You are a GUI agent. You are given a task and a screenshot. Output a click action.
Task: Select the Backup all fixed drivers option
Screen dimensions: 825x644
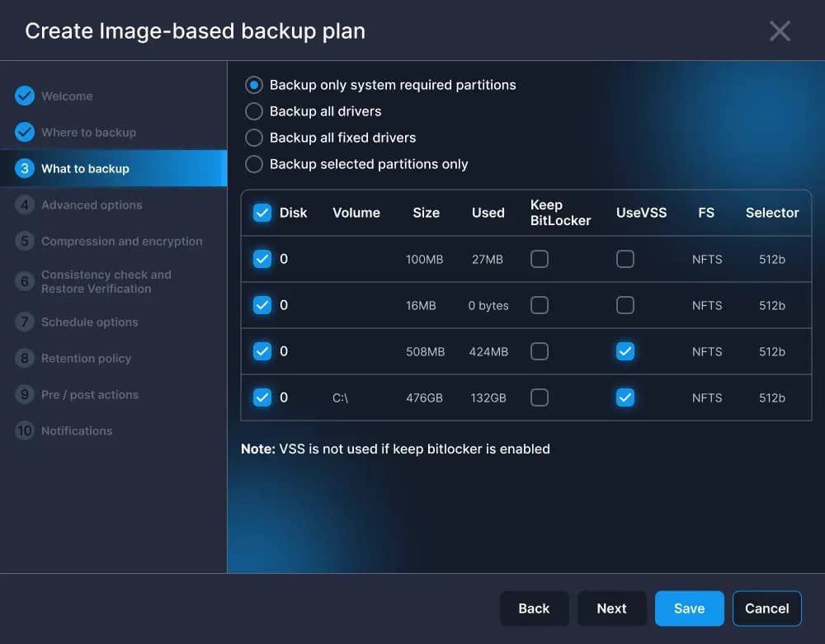click(x=253, y=138)
